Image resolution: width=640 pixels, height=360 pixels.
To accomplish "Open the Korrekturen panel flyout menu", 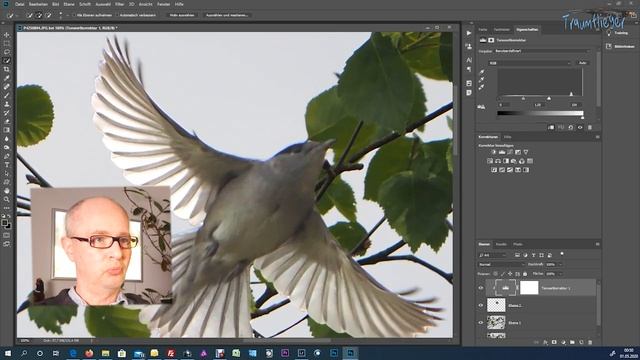I will 597,137.
